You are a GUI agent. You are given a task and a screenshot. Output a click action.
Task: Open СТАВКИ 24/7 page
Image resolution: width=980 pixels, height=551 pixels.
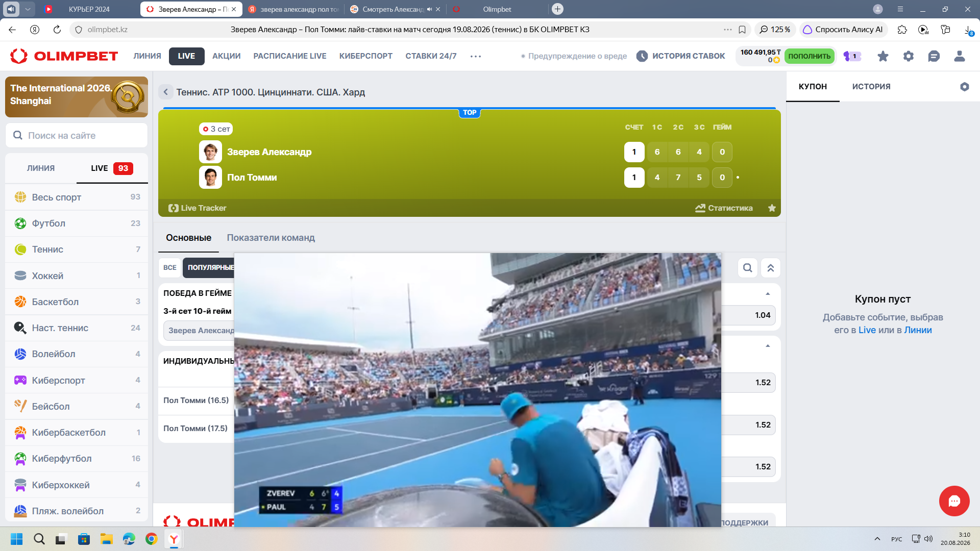[x=431, y=56]
